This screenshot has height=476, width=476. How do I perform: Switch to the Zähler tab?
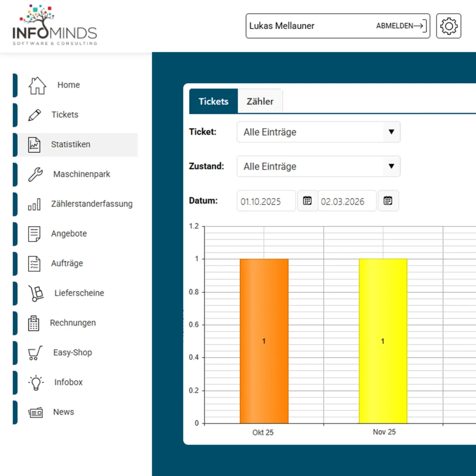[x=260, y=101]
